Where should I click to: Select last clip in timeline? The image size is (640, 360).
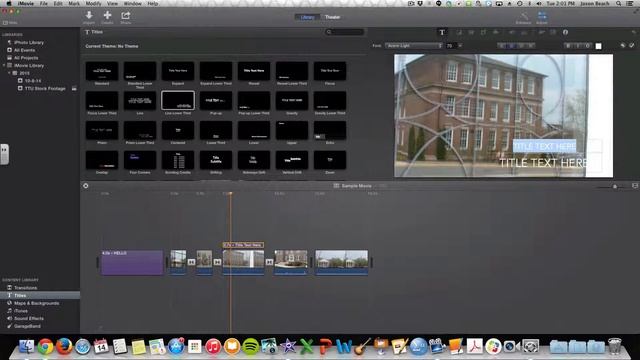tap(342, 262)
